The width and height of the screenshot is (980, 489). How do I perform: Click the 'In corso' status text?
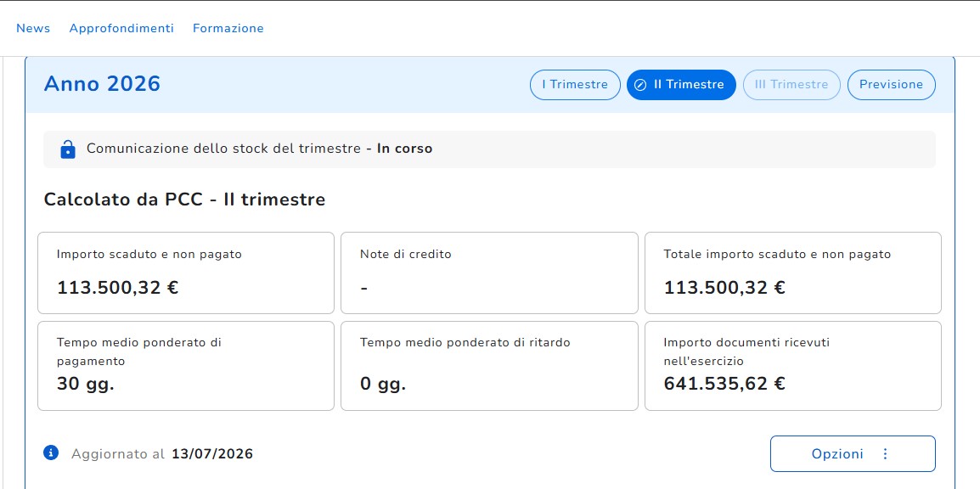coord(404,149)
